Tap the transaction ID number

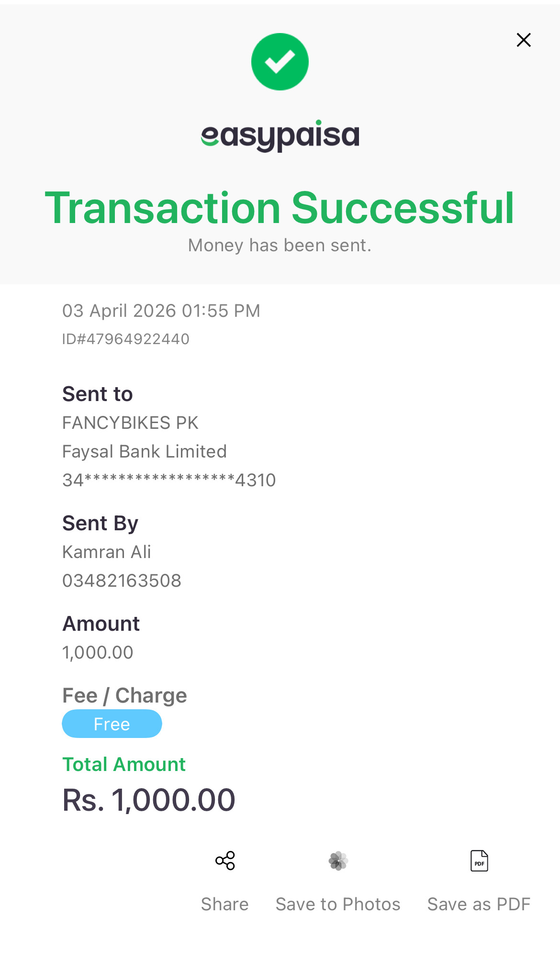[x=126, y=339]
